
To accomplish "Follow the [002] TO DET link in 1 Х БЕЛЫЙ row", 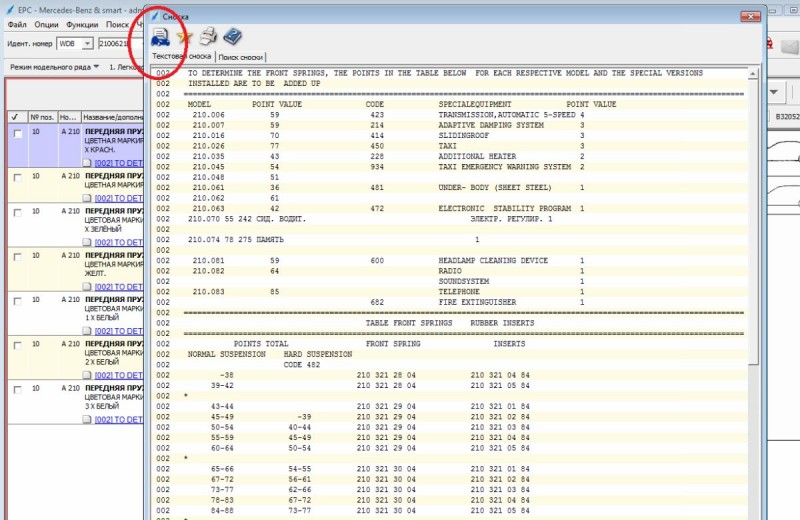I will pyautogui.click(x=119, y=331).
